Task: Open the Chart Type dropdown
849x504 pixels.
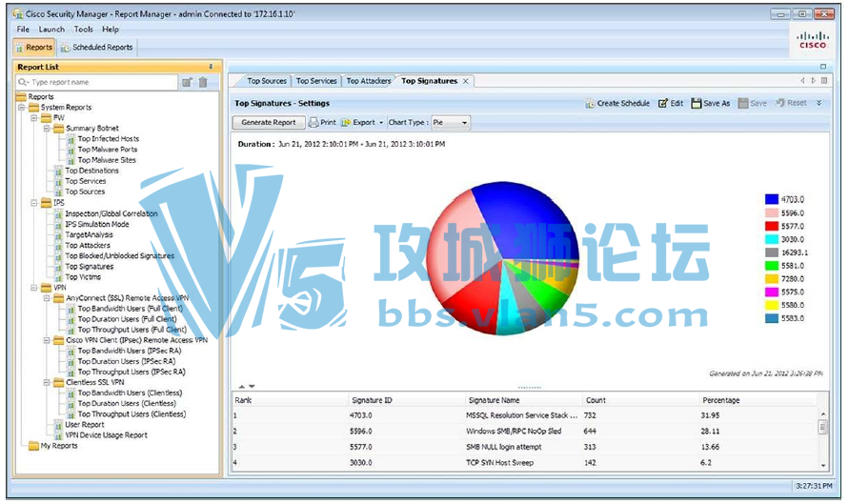Action: (451, 123)
